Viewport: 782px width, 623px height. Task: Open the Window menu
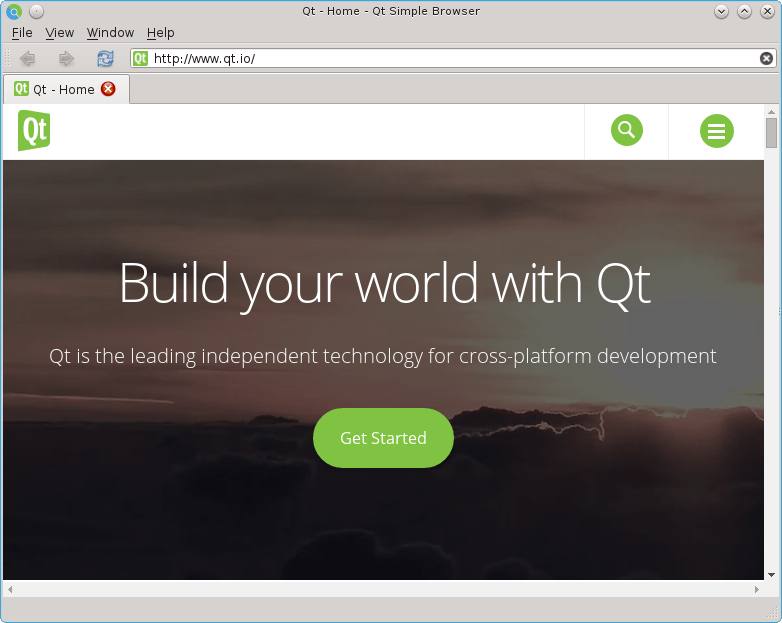pos(110,33)
